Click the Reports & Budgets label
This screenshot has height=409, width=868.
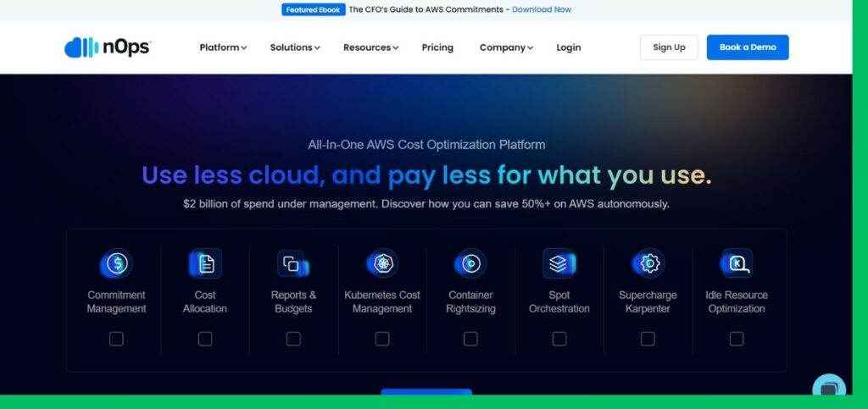[x=293, y=301]
